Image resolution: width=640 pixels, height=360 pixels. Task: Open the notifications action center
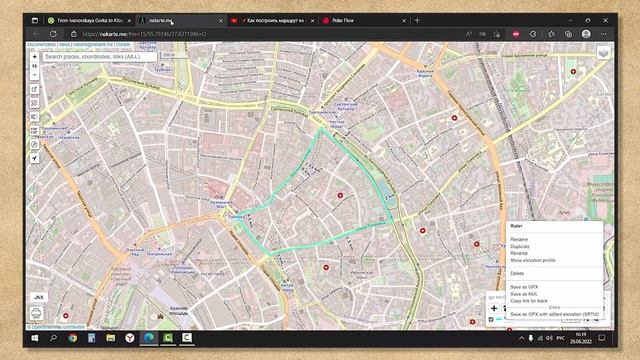pyautogui.click(x=602, y=338)
